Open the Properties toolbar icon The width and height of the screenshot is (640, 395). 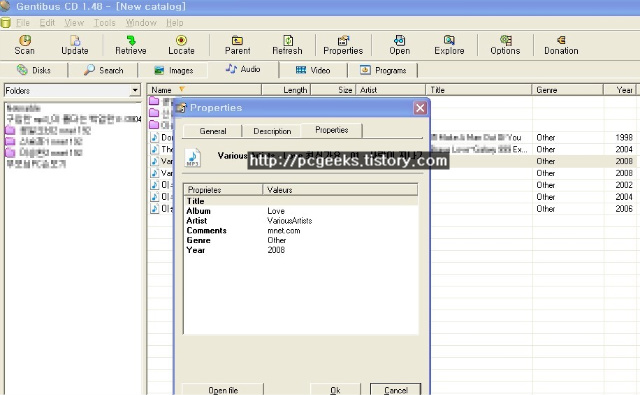coord(343,44)
